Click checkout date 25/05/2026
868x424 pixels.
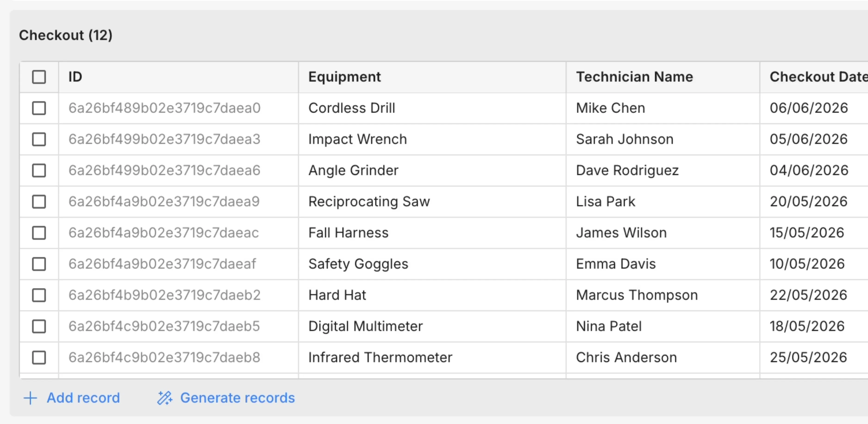[808, 358]
